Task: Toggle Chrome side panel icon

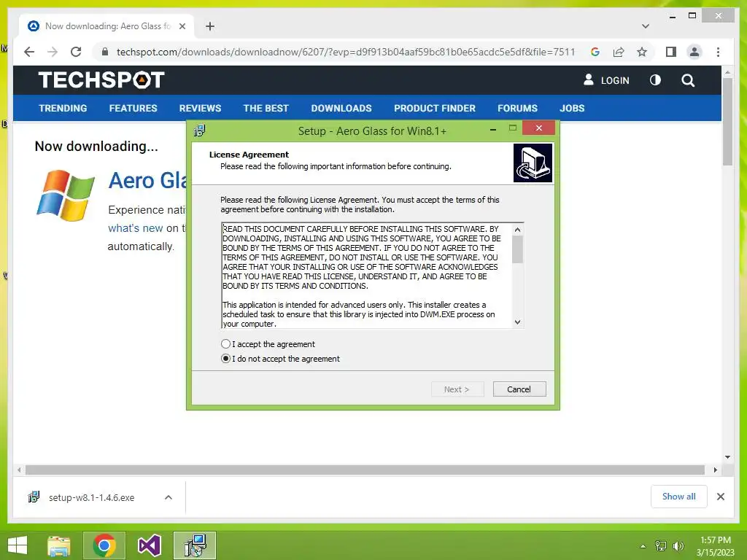Action: pyautogui.click(x=671, y=52)
